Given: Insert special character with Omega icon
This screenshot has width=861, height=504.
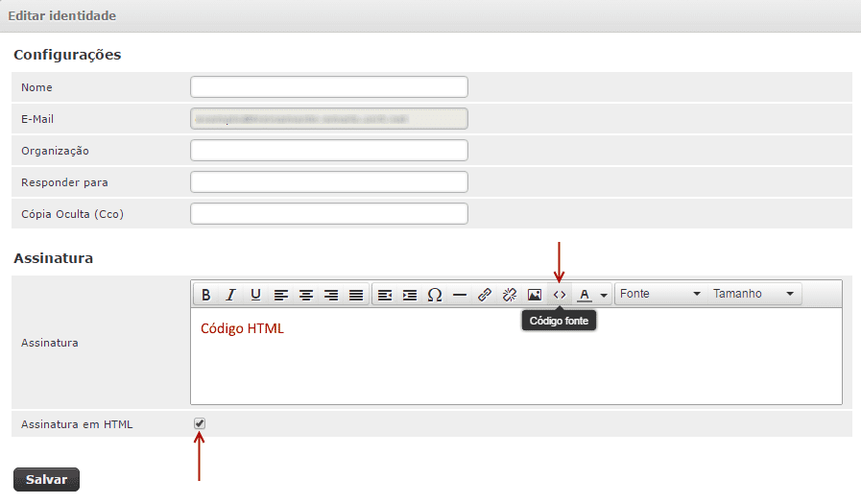Looking at the screenshot, I should [435, 295].
